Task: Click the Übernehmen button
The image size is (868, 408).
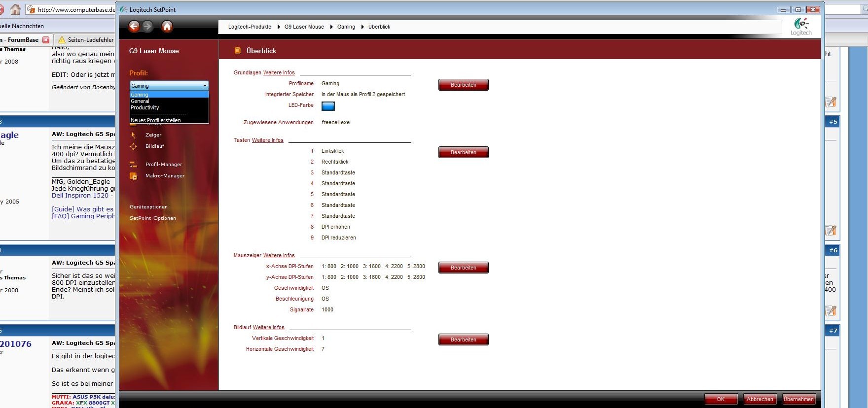Action: coord(799,399)
